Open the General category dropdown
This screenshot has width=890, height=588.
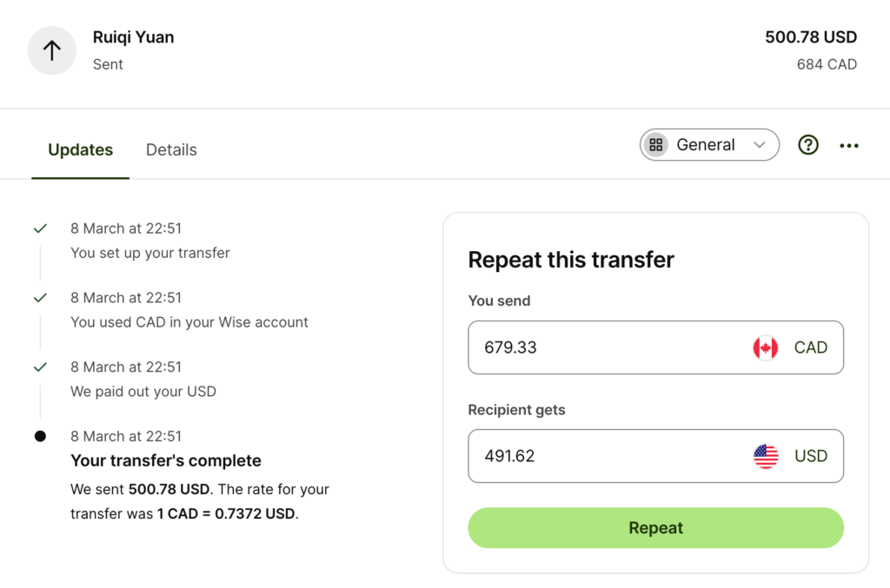[708, 144]
